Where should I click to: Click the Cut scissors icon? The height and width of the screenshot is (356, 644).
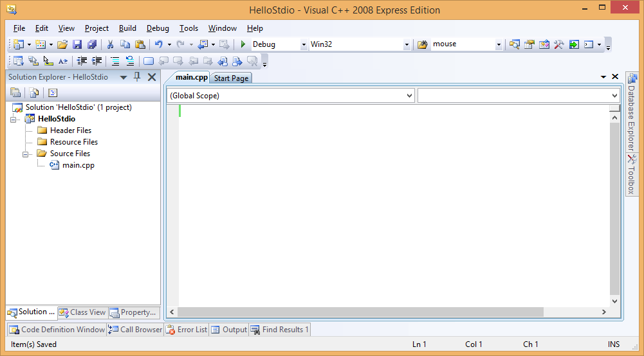(x=110, y=44)
